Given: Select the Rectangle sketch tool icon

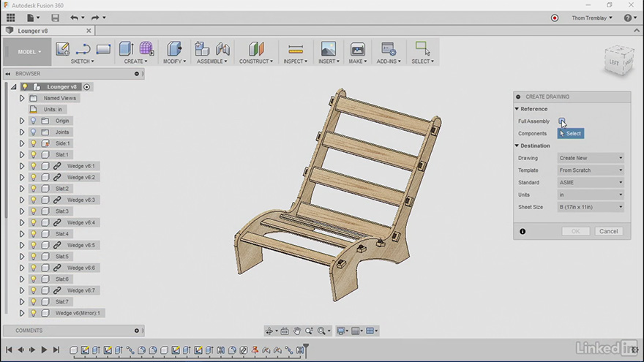Looking at the screenshot, I should point(103,49).
